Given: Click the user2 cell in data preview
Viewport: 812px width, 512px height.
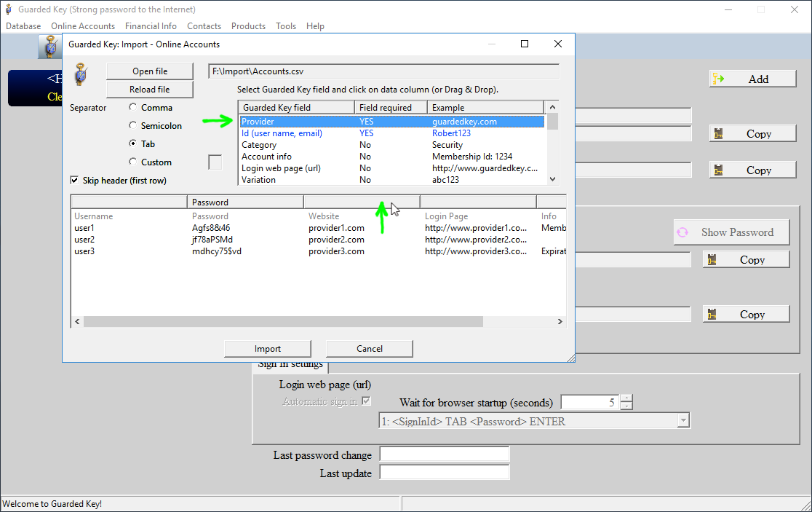Looking at the screenshot, I should [84, 240].
